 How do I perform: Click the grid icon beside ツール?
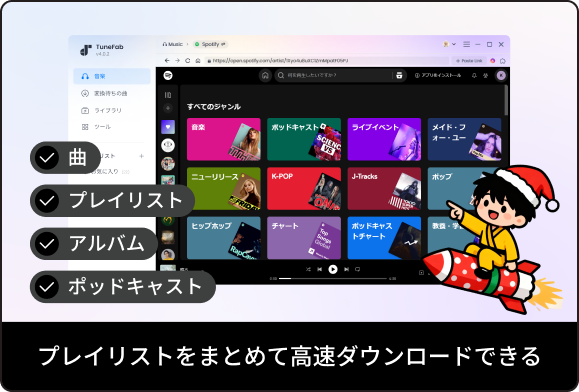85,127
